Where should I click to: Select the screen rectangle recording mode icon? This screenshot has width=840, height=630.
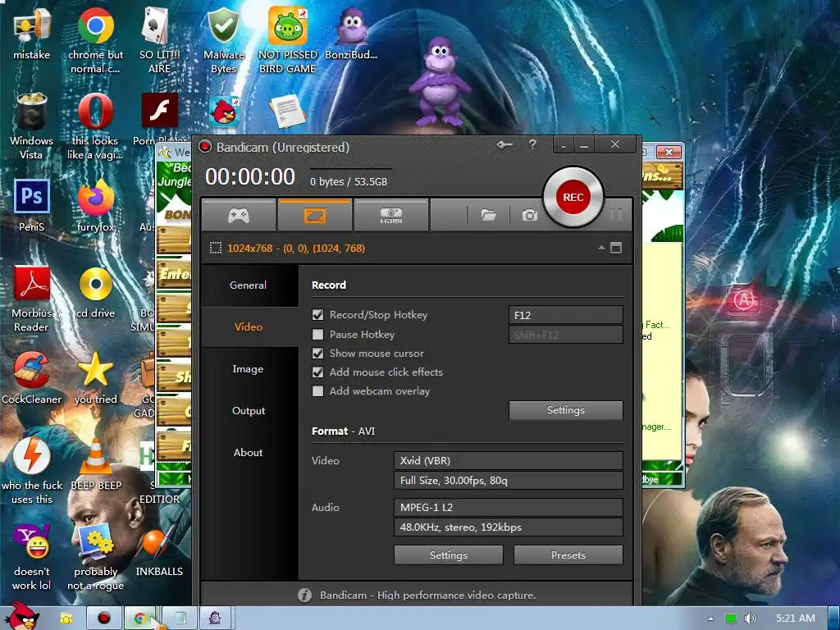coord(315,216)
